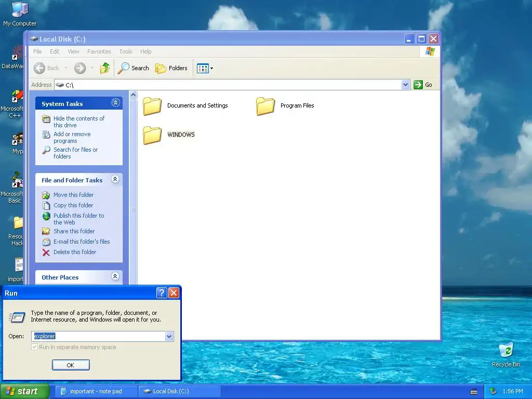This screenshot has height=399, width=532.
Task: Switch to important - note pad taskbar item
Action: point(96,392)
